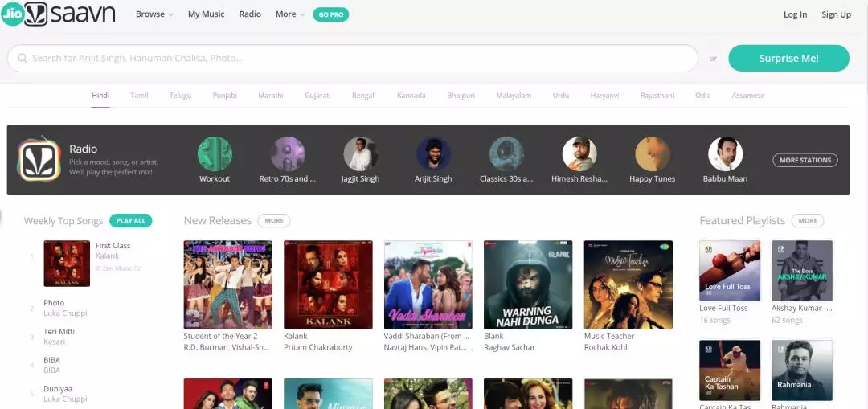868x409 pixels.
Task: Start the Workout radio station
Action: (215, 153)
